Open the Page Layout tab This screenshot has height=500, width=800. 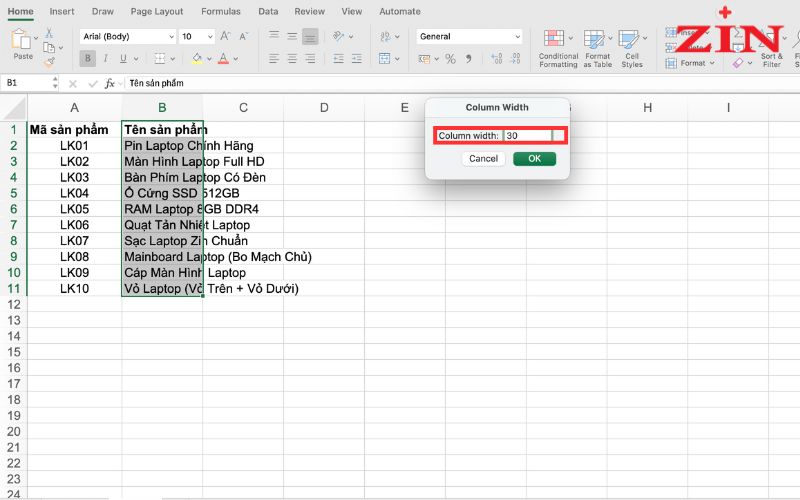click(157, 11)
